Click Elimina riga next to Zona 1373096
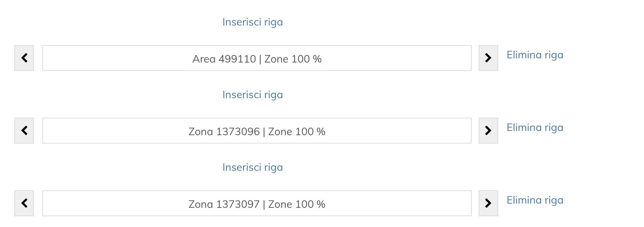This screenshot has height=227, width=644. tap(535, 127)
